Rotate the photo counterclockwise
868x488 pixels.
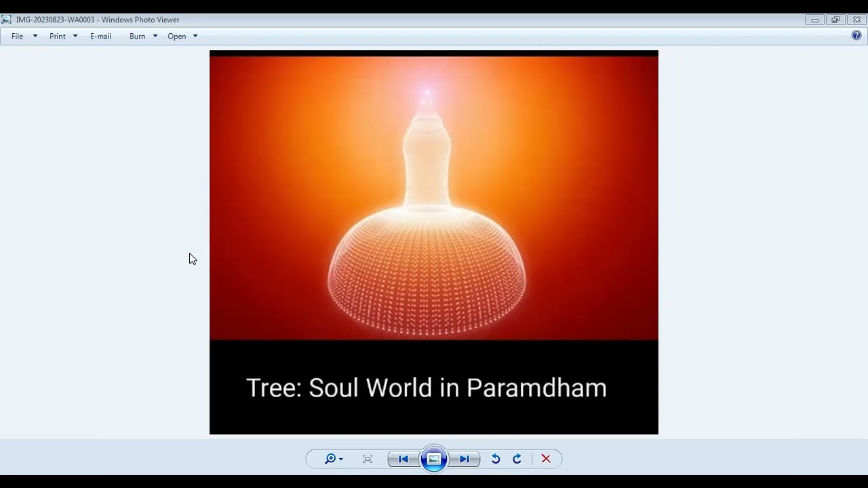click(496, 459)
